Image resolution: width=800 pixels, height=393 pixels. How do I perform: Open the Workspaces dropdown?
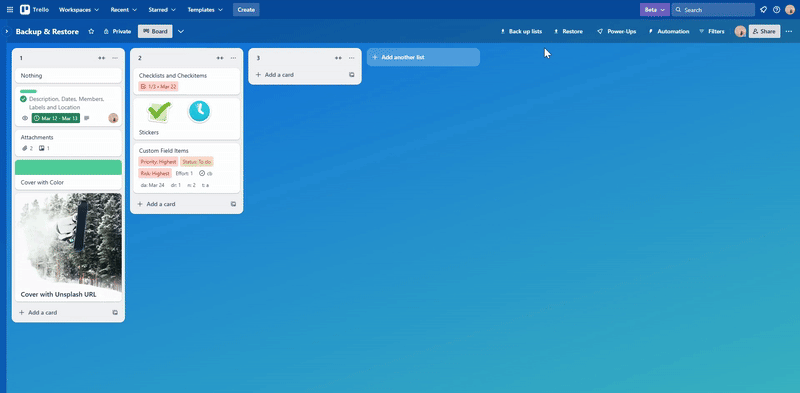pyautogui.click(x=79, y=10)
